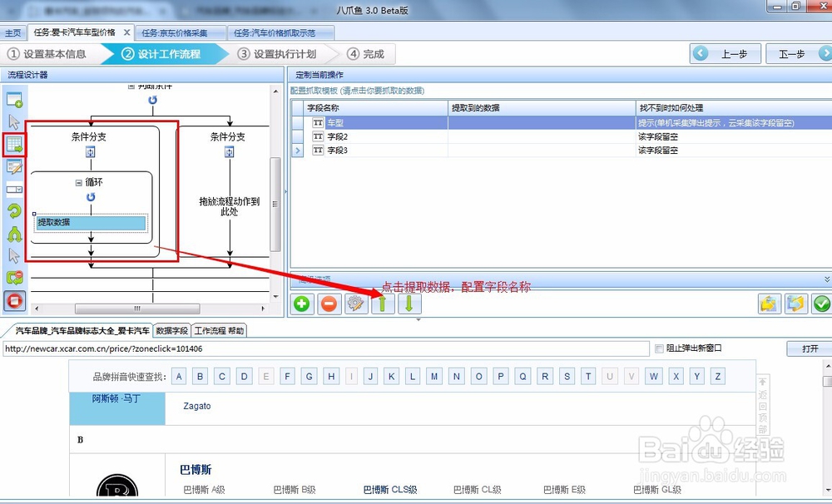Click 返回顶部 back-to-top icon on webpage

pyautogui.click(x=762, y=404)
